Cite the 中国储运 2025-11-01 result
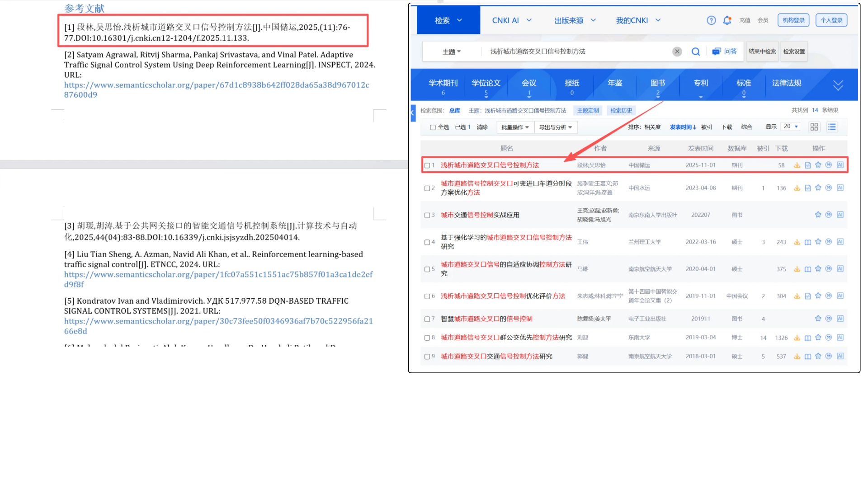Viewport: 868px width, 488px height. 829,165
